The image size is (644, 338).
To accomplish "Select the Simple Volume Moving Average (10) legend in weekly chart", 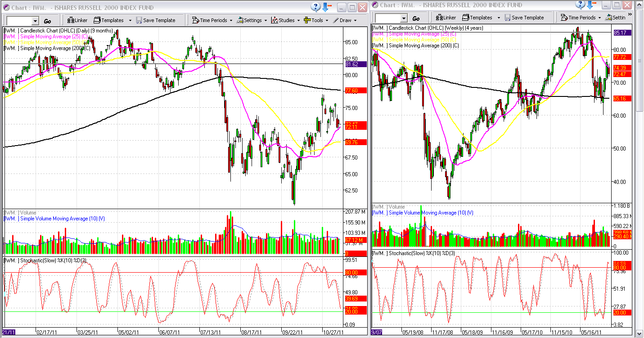I will (423, 213).
